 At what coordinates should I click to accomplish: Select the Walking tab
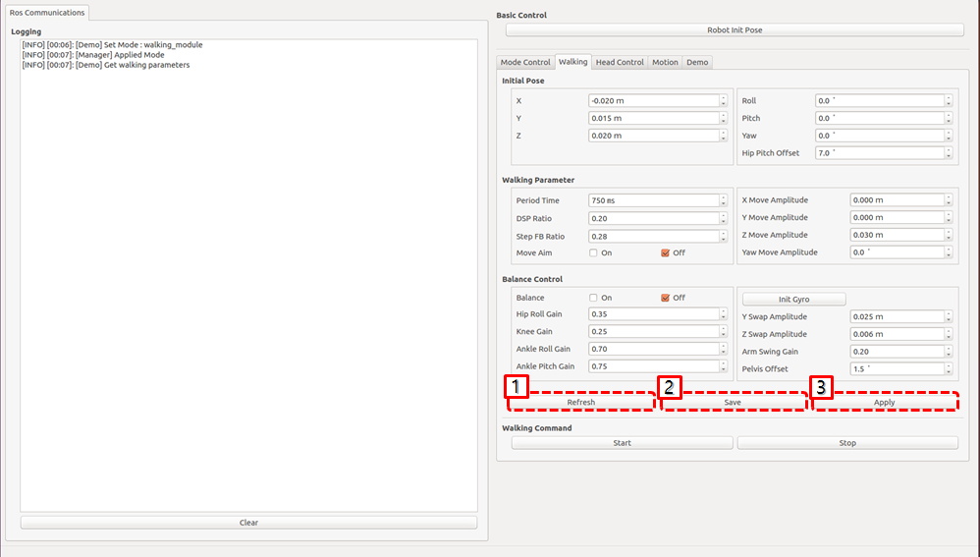point(573,61)
